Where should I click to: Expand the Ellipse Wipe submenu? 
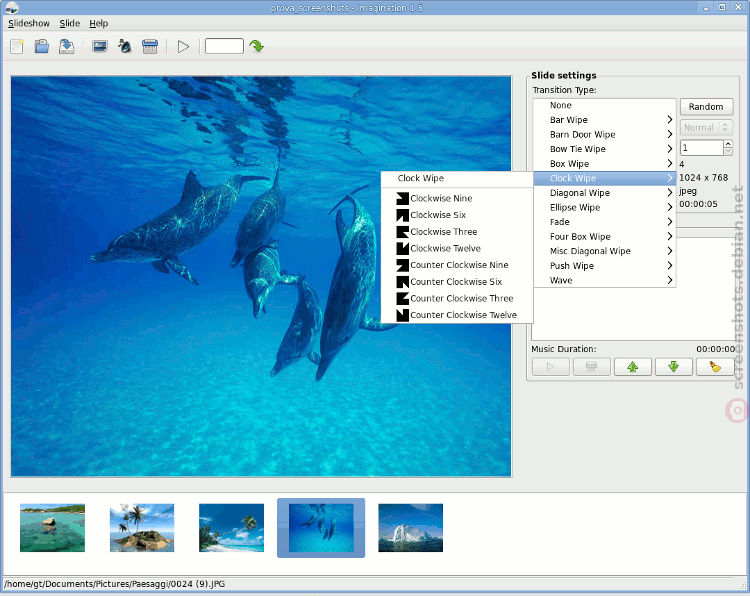coord(604,208)
